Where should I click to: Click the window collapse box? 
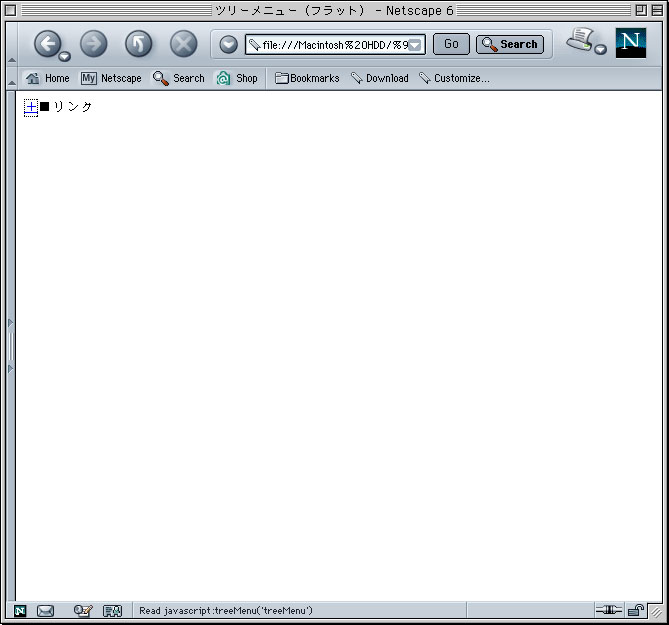[x=657, y=10]
